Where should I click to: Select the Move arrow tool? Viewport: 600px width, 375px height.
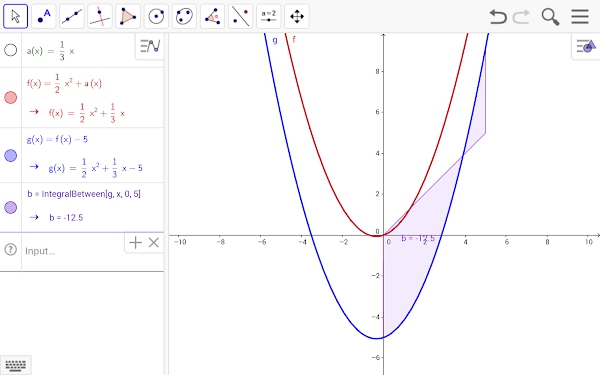click(x=16, y=16)
